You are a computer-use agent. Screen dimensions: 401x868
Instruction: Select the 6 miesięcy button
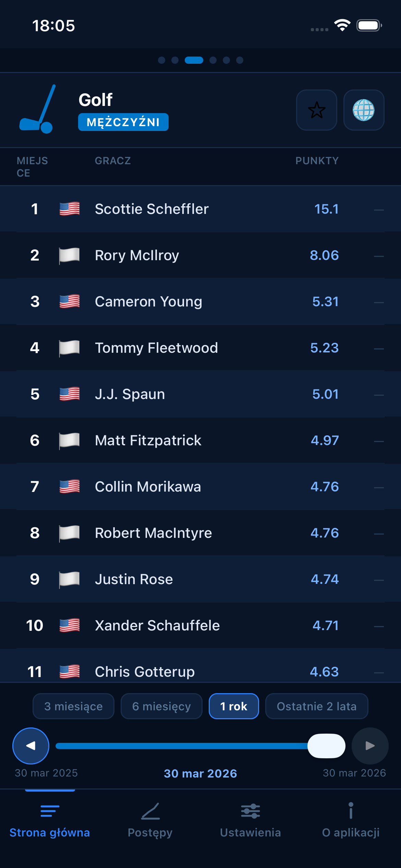(x=161, y=706)
